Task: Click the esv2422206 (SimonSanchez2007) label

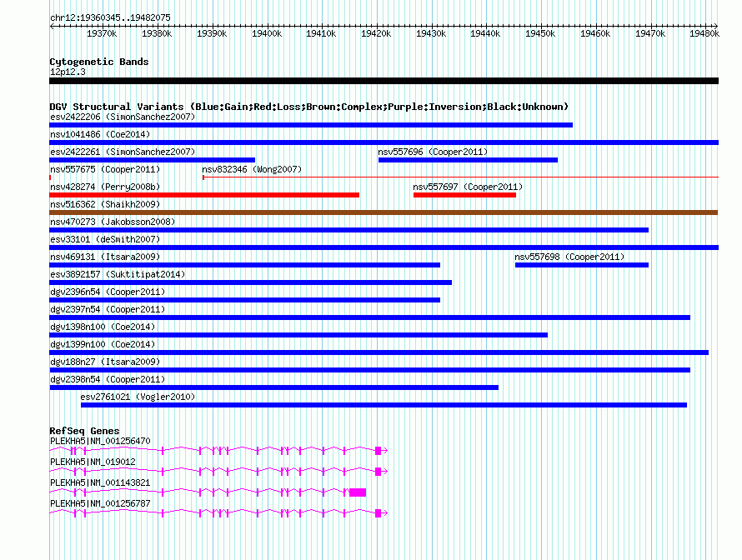Action: coord(123,117)
